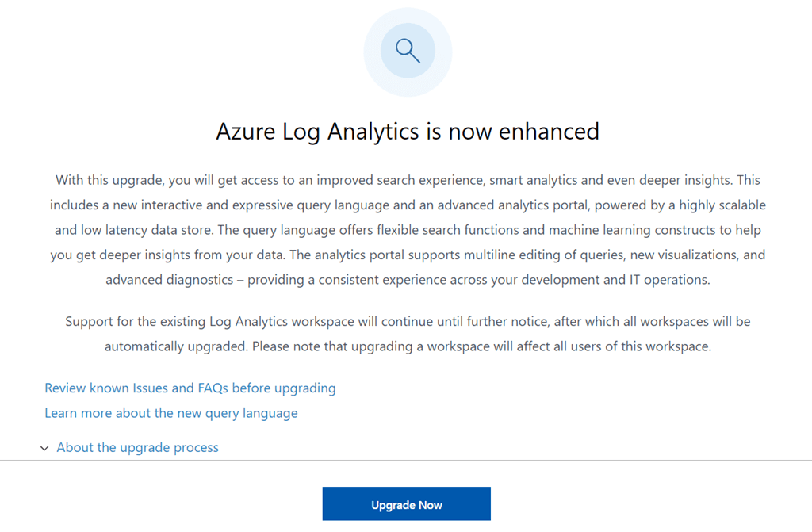Click the line starting includes a new interactive
The image size is (812, 532).
[408, 205]
